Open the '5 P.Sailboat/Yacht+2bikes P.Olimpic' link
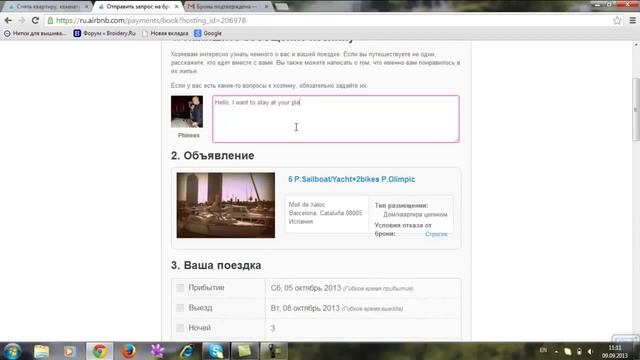The image size is (640, 360). [351, 179]
